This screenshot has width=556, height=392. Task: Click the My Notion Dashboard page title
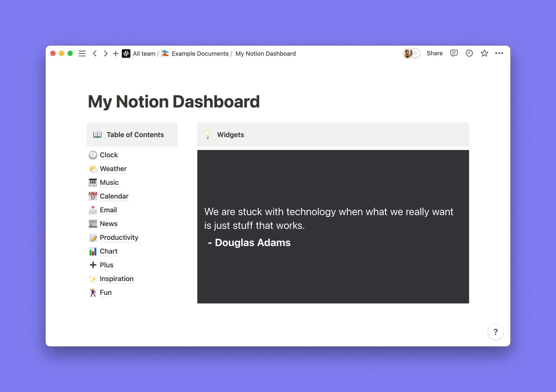(174, 102)
